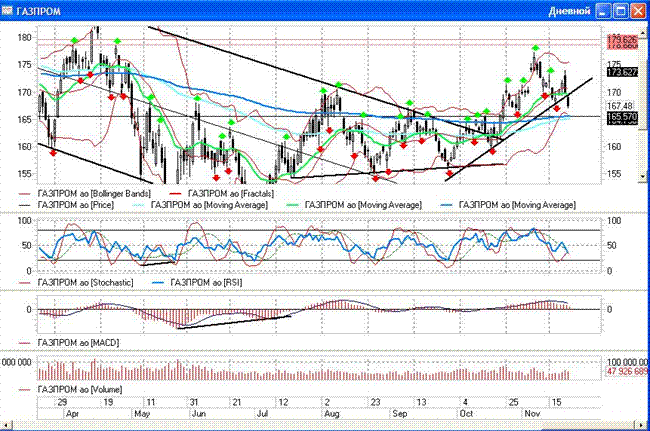Screen dimensions: 650x431
Task: Click the MACD legend entry
Action: click(69, 343)
